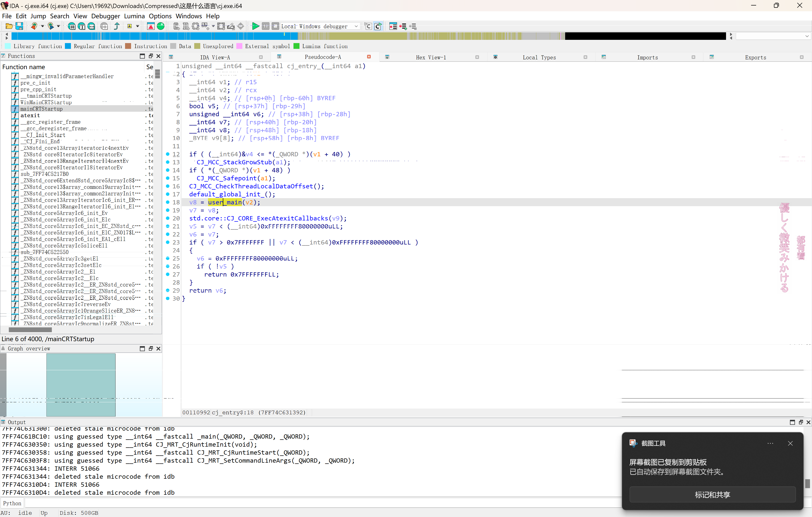This screenshot has height=517, width=812.
Task: Click the curved up-arrow toolbar icon
Action: (x=117, y=26)
